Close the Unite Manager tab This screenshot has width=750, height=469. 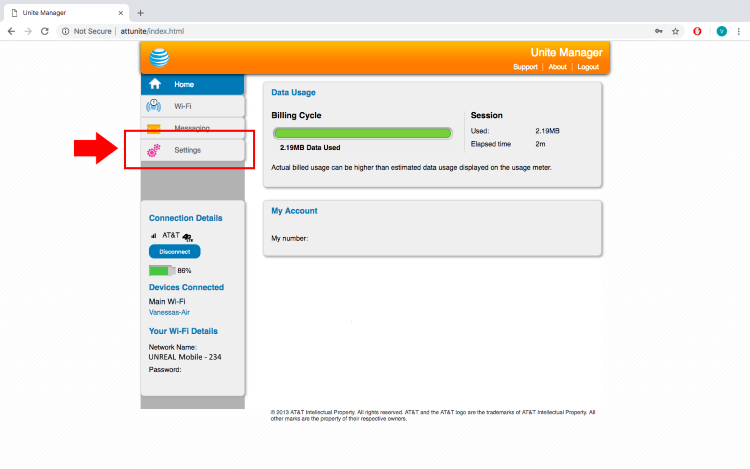point(121,13)
